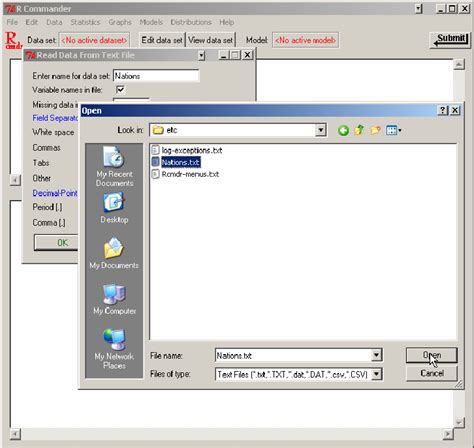The height and width of the screenshot is (448, 474).
Task: Open My Computer in places bar
Action: 114,299
